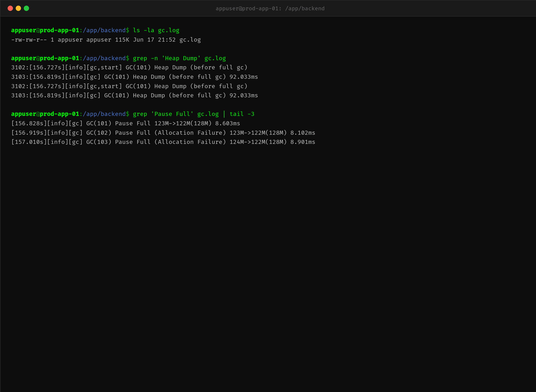Maximize the terminal with the green button
Image resolution: width=536 pixels, height=392 pixels.
click(x=26, y=8)
